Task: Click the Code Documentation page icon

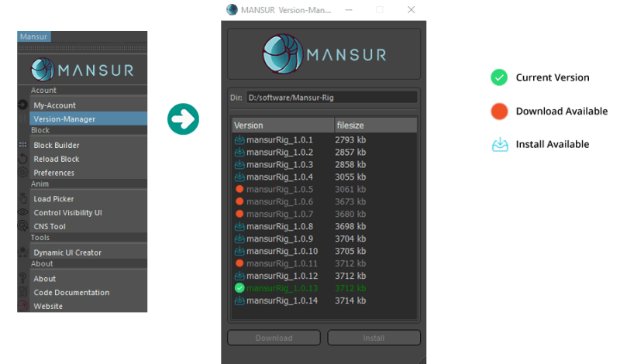Action: point(23,292)
